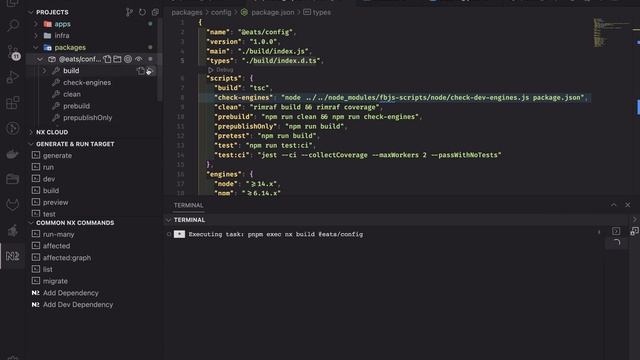Click the projects tree scrollbar

click(160, 60)
